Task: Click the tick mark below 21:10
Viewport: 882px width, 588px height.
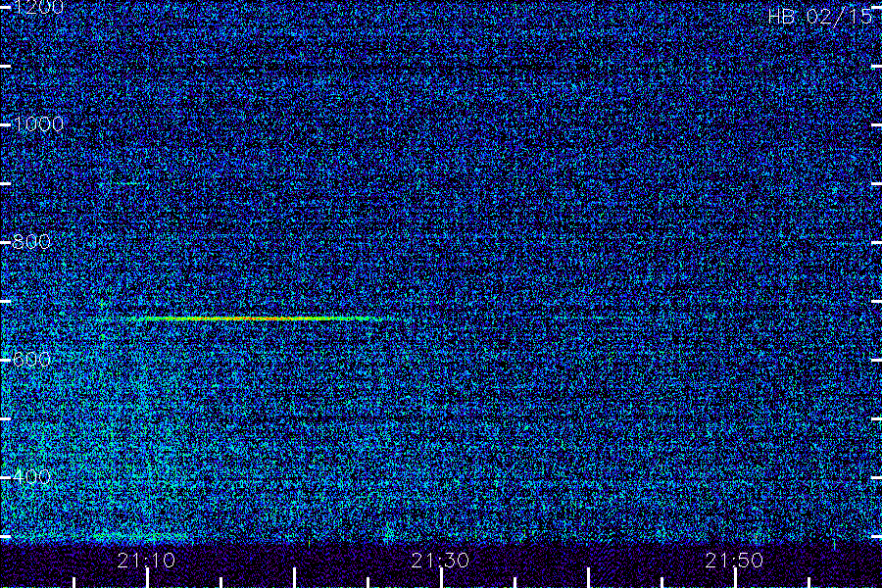Action: coord(147,578)
